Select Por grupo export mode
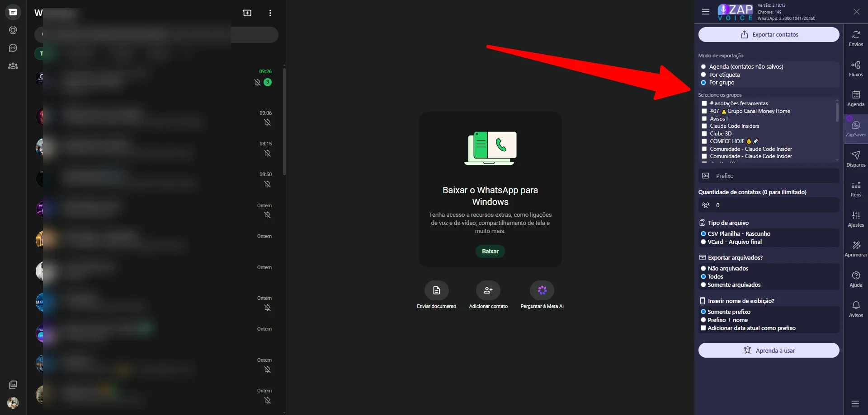The image size is (868, 415). pos(703,83)
